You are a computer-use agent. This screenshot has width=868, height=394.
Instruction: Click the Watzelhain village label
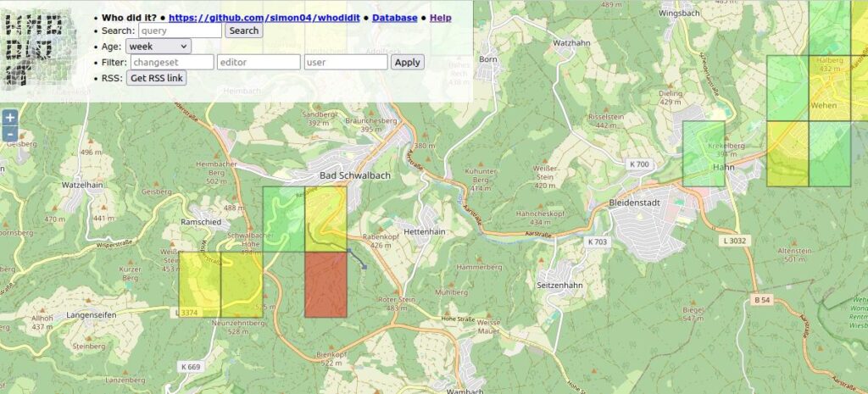82,185
